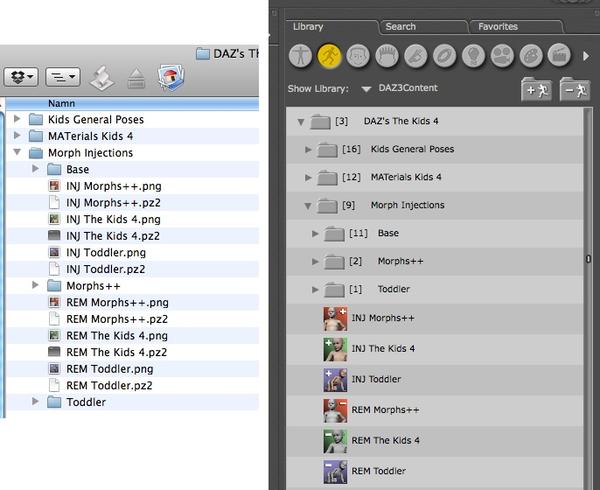Select REM Morphs++.pz2 in Finder
This screenshot has height=490, width=600.
[117, 319]
